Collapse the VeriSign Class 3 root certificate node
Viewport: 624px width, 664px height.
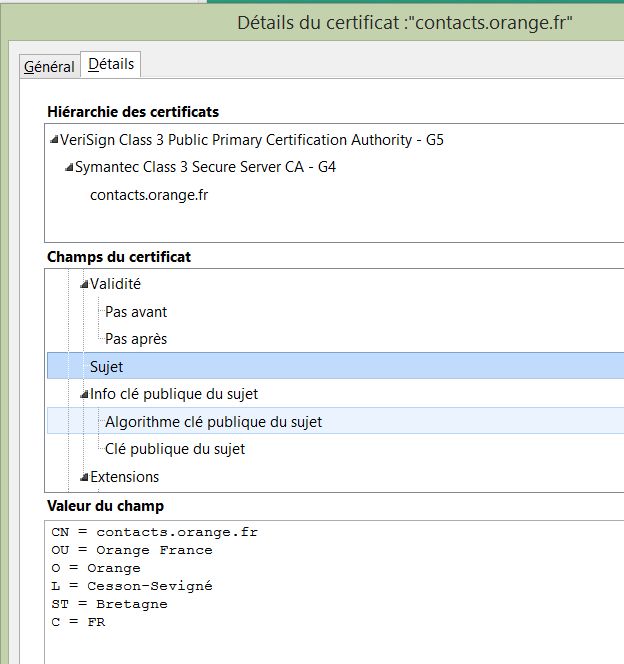54,141
